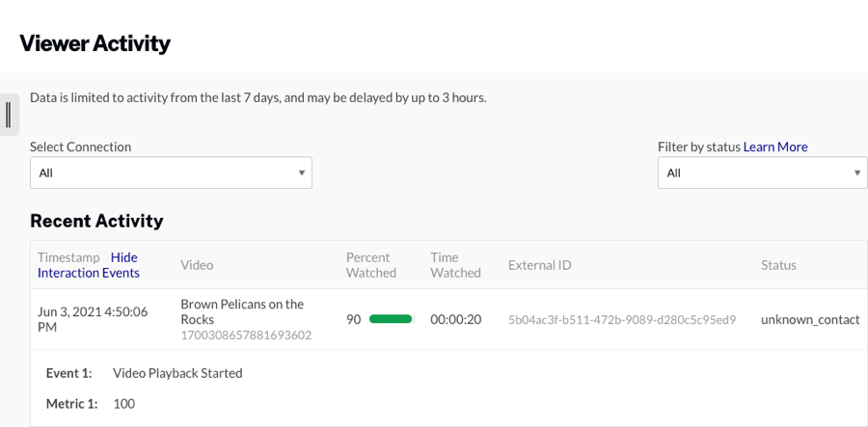Click the external ID starting with 5b04ac3f

coord(622,319)
